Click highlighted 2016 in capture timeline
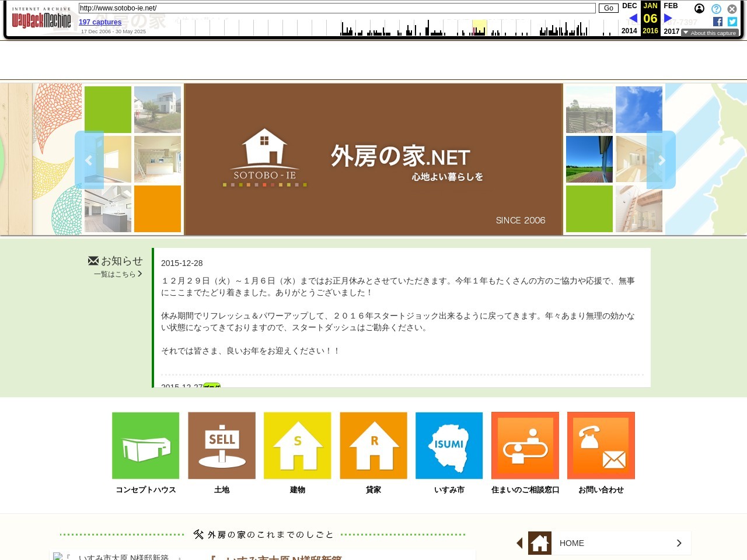 click(x=479, y=27)
